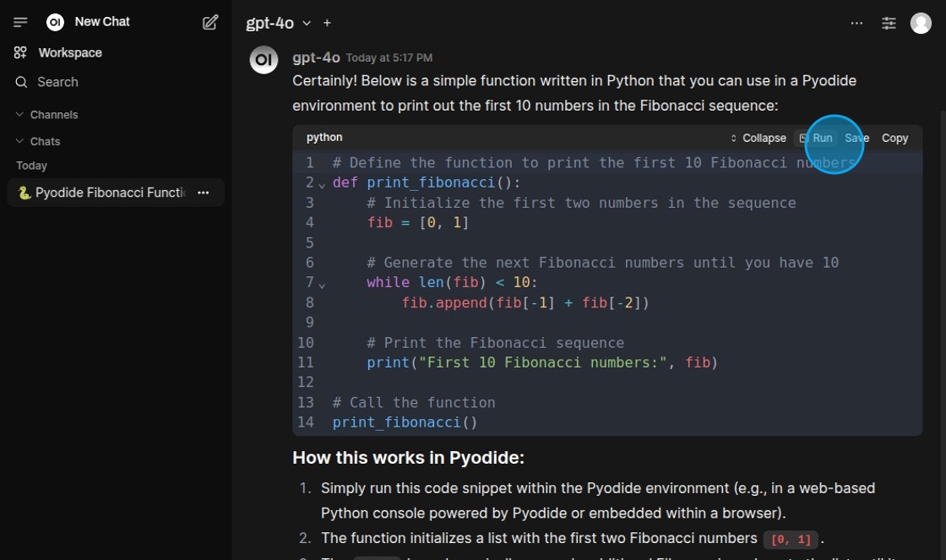The image size is (946, 560).
Task: Click the new chat pencil icon
Action: point(210,22)
